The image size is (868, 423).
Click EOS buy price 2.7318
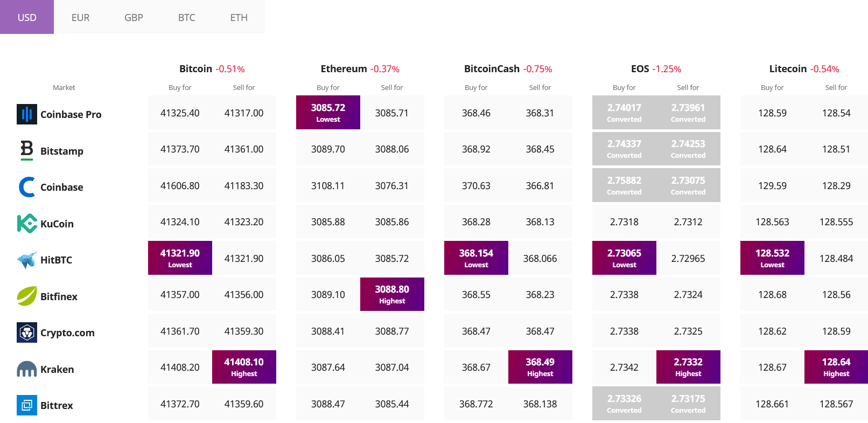pyautogui.click(x=624, y=221)
